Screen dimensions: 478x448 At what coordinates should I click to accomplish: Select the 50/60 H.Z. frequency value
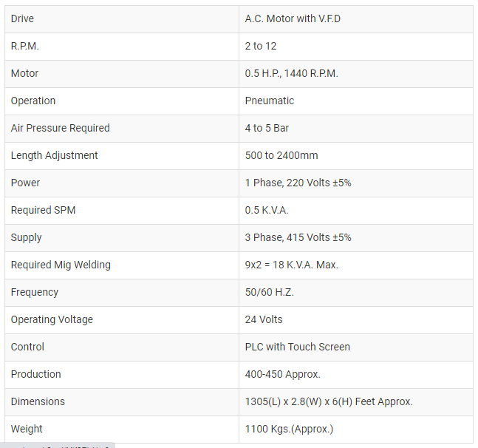(270, 293)
